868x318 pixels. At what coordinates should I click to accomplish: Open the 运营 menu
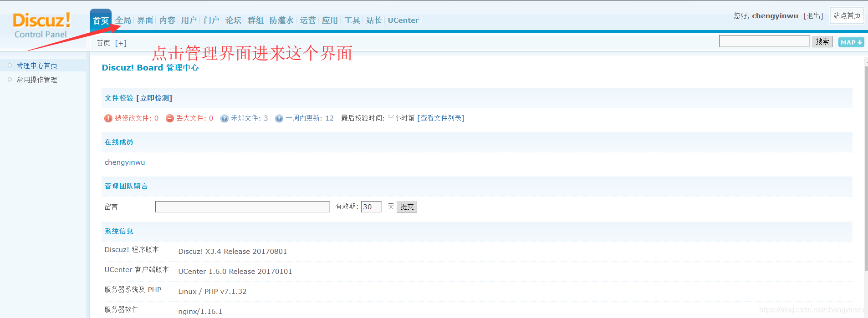point(308,20)
